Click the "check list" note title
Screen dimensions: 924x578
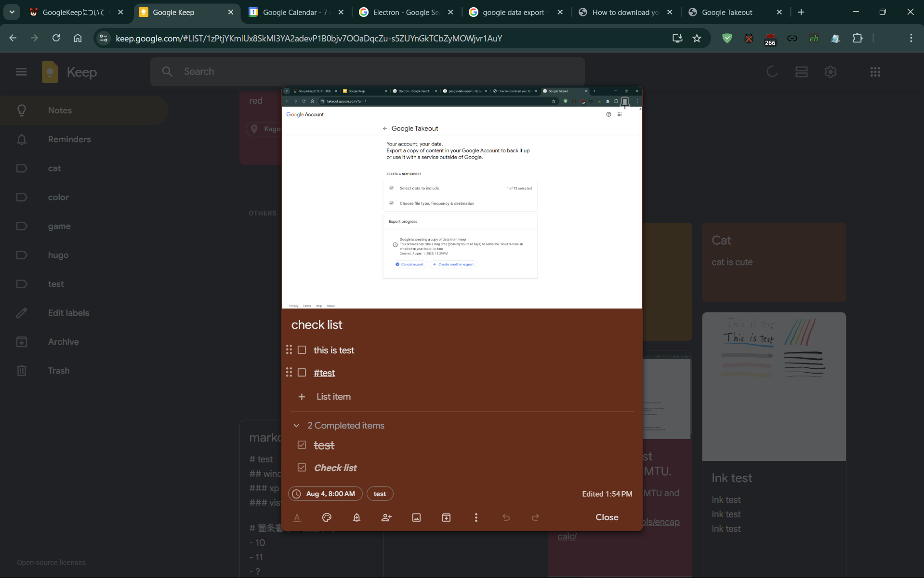coord(317,325)
